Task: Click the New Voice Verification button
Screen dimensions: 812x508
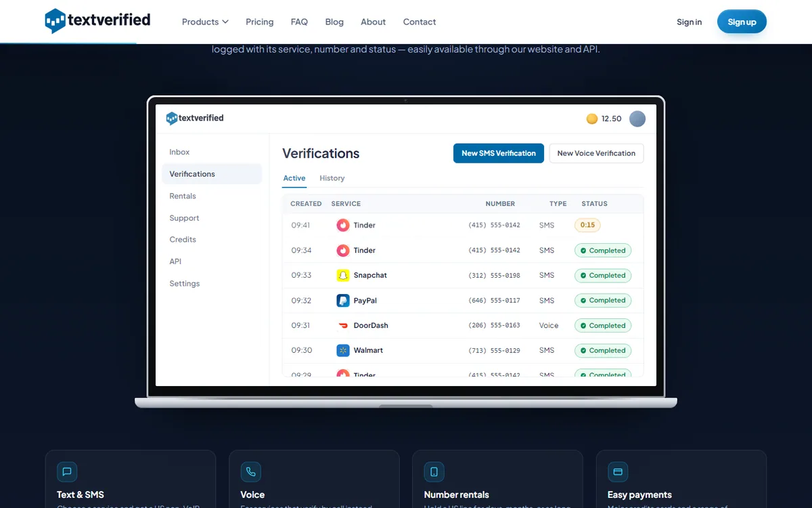Action: (596, 153)
